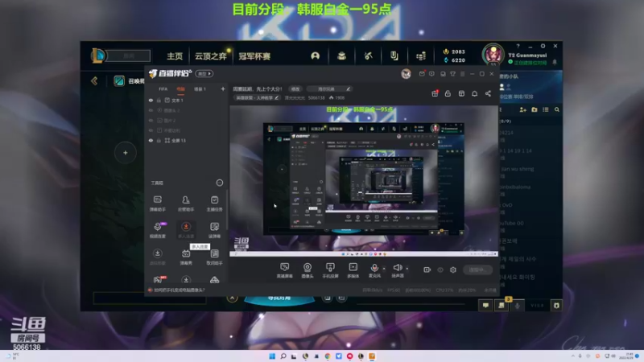Screen dimensions: 644x362
Task: Add 多媒体 multimedia source
Action: point(353,270)
